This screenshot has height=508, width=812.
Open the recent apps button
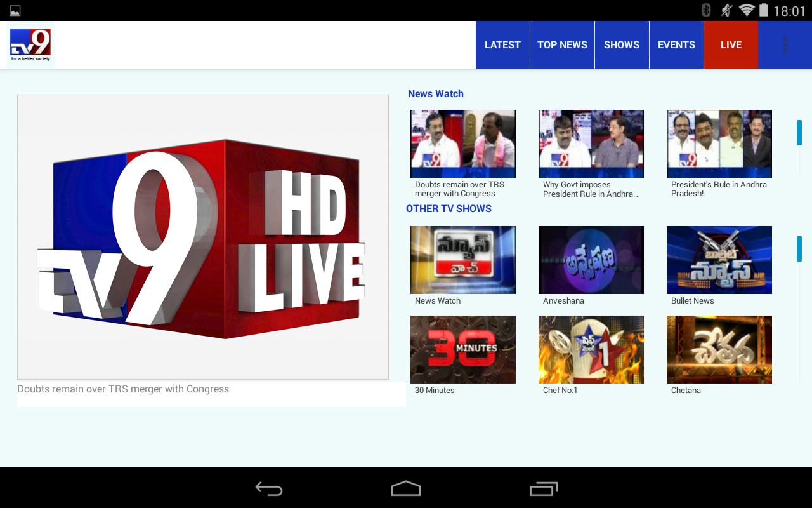544,488
